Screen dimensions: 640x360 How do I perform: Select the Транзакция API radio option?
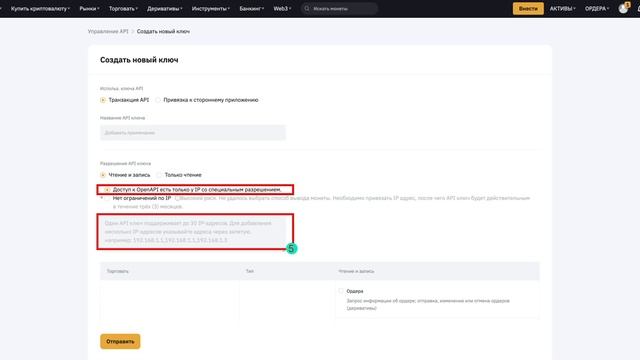pos(103,100)
